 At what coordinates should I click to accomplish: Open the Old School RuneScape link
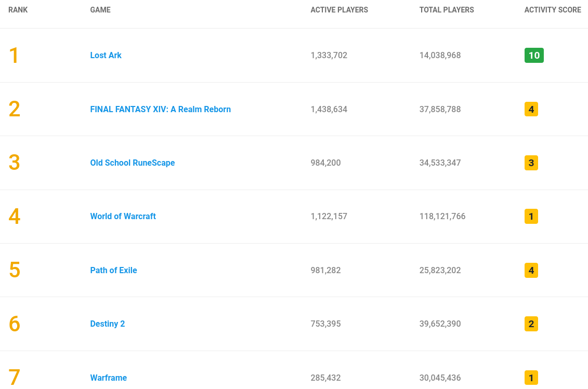point(133,163)
